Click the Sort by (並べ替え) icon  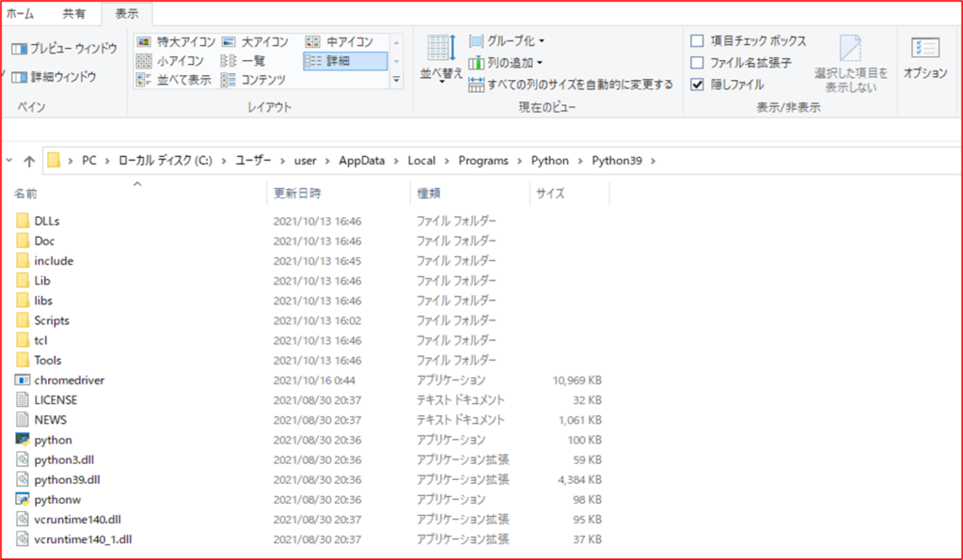tap(441, 56)
